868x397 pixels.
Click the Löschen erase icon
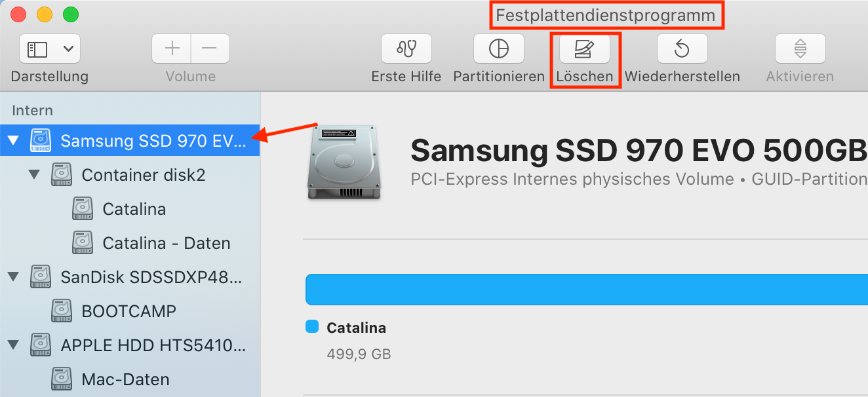point(584,49)
